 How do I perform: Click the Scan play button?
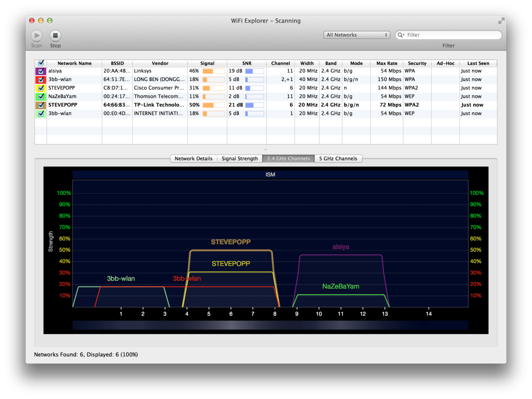click(x=37, y=36)
